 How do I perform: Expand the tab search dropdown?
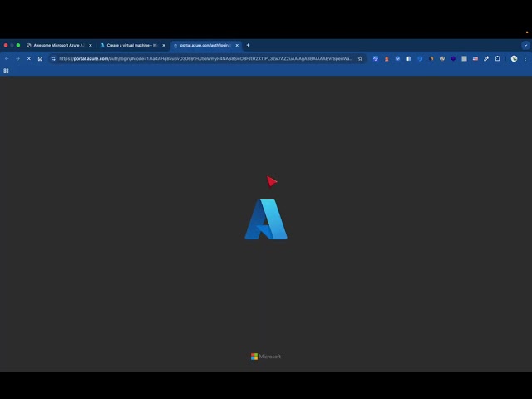coord(525,45)
